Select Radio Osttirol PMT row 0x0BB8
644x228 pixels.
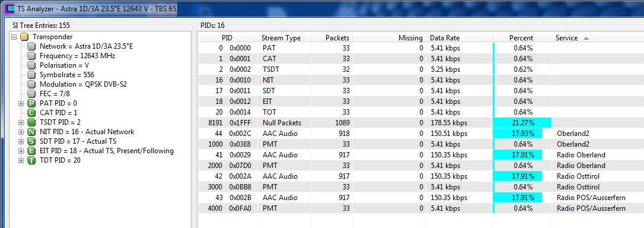coord(421,187)
